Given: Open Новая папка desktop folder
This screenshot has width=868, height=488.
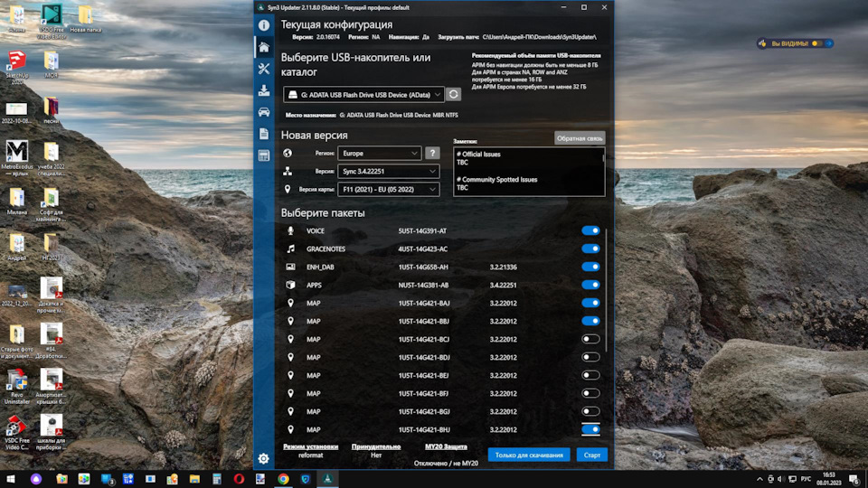Looking at the screenshot, I should (85, 19).
